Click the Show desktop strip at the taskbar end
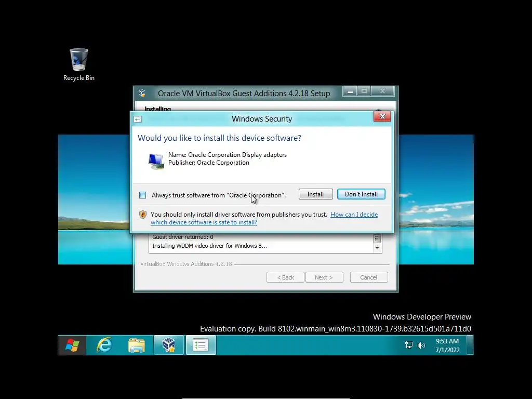Image resolution: width=532 pixels, height=399 pixels. [470, 345]
